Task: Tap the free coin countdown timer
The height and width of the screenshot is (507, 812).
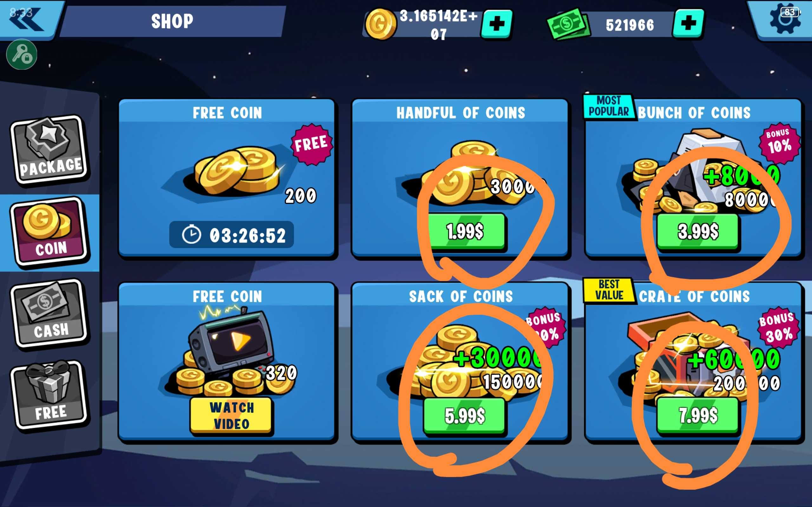Action: (232, 235)
